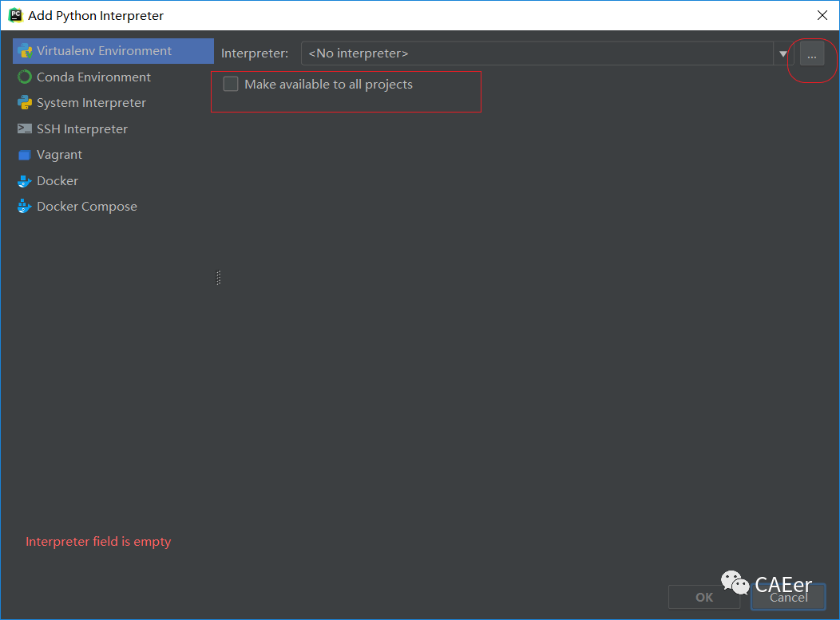Image resolution: width=840 pixels, height=620 pixels.
Task: Select the Docker entry in sidebar
Action: tap(113, 181)
